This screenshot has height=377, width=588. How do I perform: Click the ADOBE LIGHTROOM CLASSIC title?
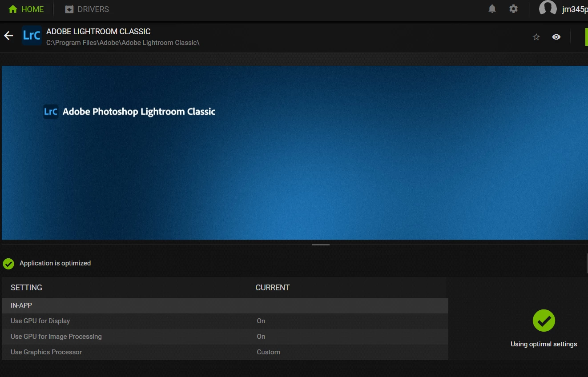pyautogui.click(x=98, y=32)
